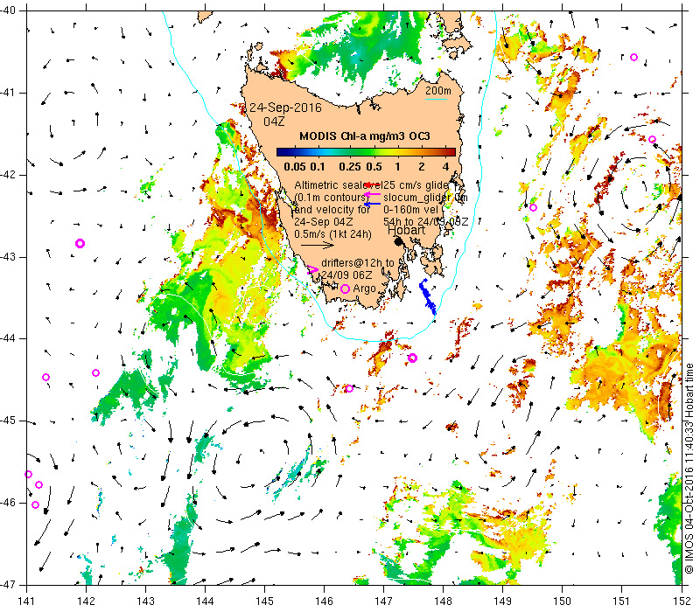Click the dark red end of colorbar
The height and width of the screenshot is (612, 700).
451,152
